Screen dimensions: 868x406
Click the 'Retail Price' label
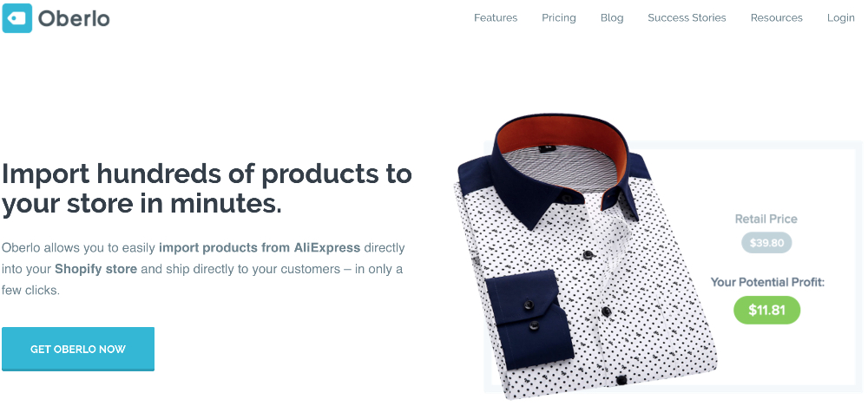766,219
